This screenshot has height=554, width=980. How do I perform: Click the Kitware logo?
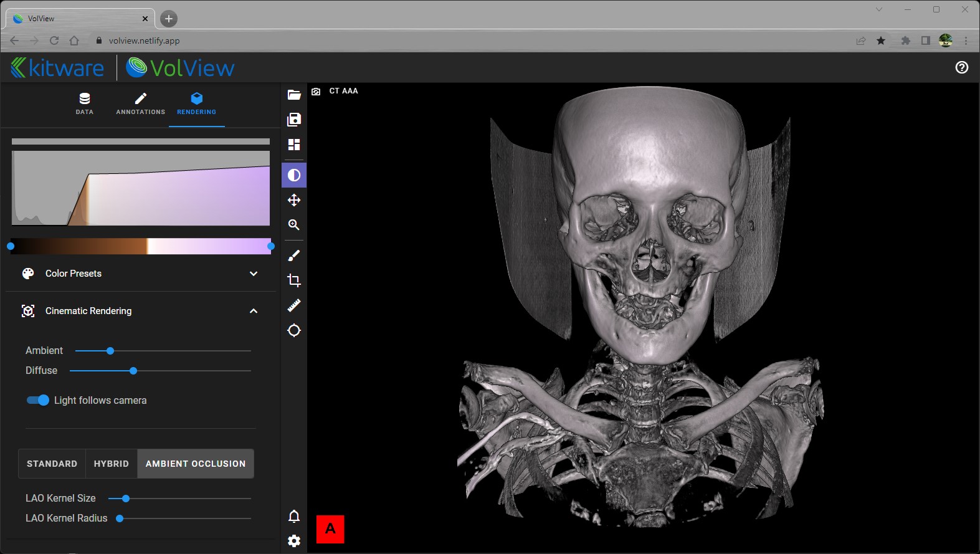click(x=57, y=67)
